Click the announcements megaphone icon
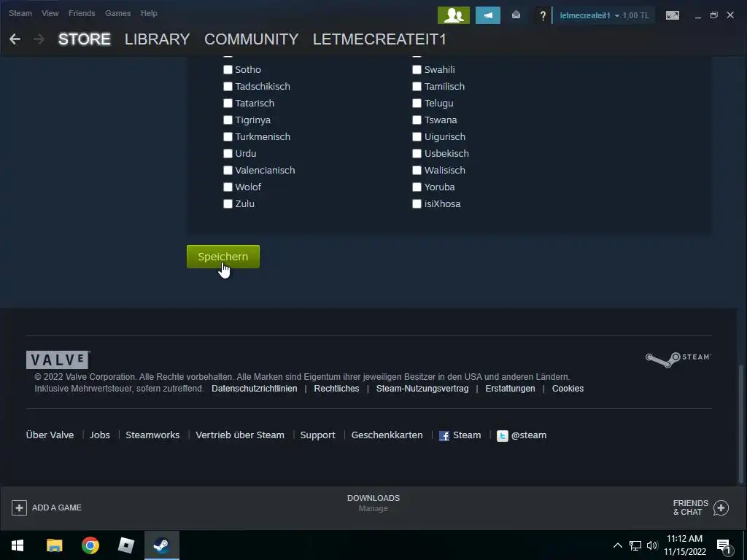Screen dimensions: 747x560 point(488,15)
